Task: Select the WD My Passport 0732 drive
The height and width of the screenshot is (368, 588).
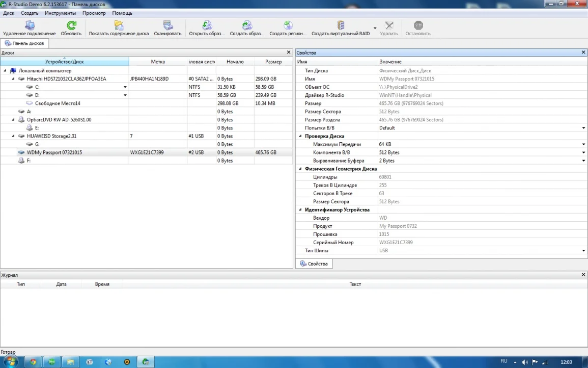Action: (x=54, y=152)
